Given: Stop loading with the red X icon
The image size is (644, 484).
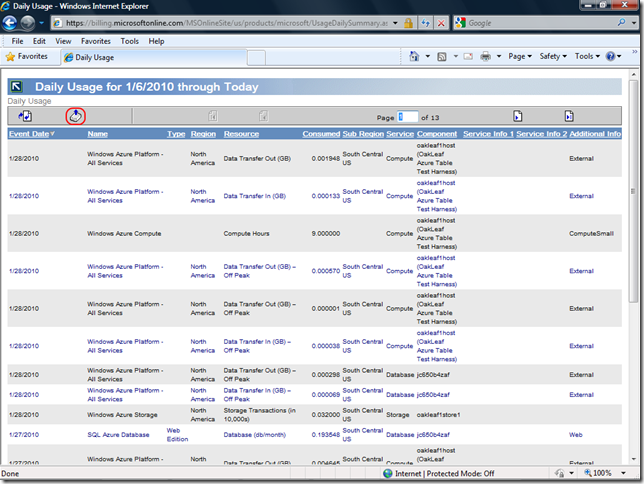Looking at the screenshot, I should 441,23.
